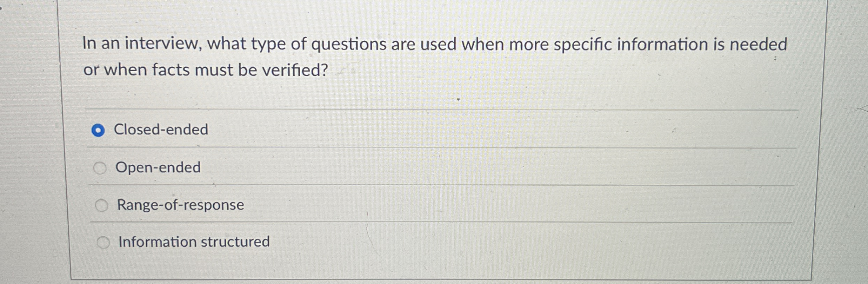The height and width of the screenshot is (284, 868).
Task: Deselect the currently chosen Closed-ended option
Action: coord(99,130)
